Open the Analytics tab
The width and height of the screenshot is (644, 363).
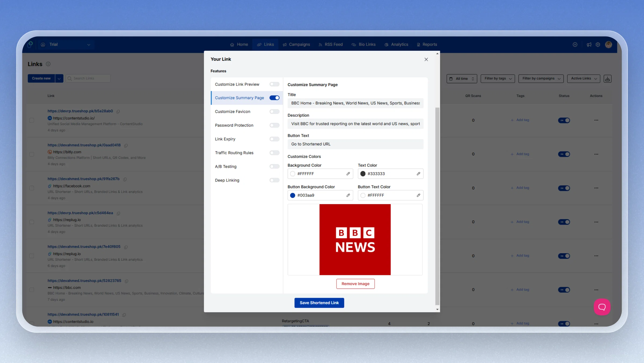[x=396, y=44]
